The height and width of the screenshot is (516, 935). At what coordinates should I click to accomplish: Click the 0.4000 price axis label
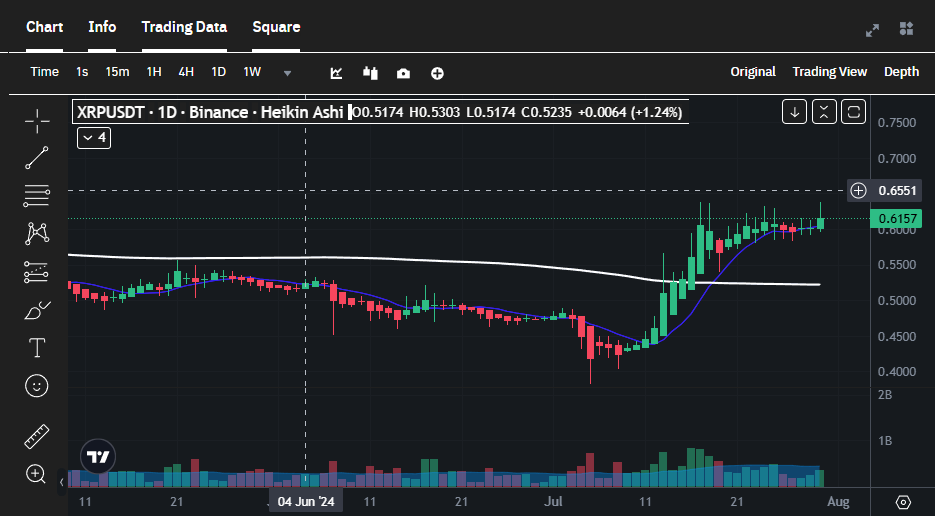point(897,372)
